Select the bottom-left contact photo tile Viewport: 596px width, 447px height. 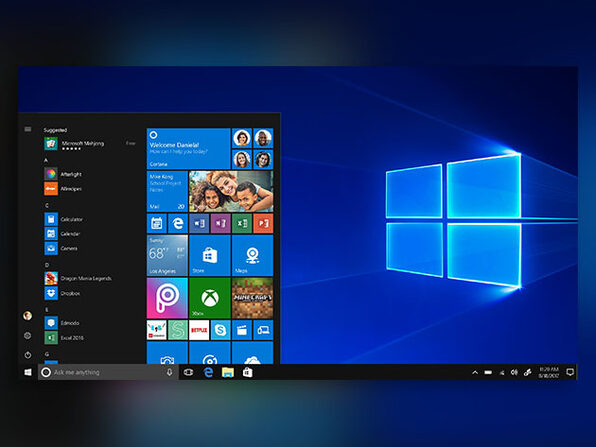(x=242, y=159)
